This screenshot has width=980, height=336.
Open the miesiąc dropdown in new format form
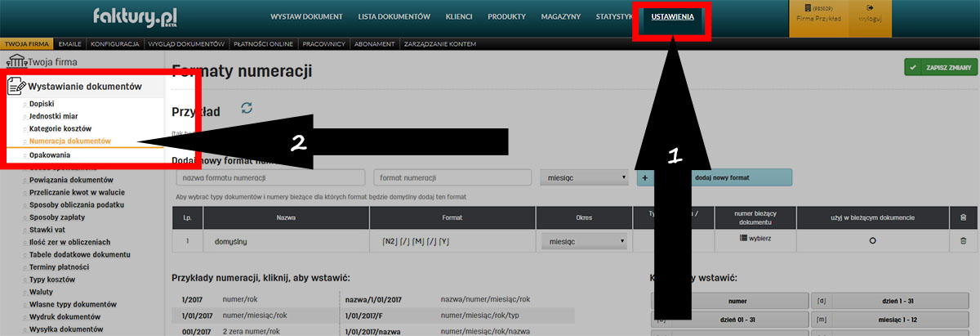click(583, 177)
